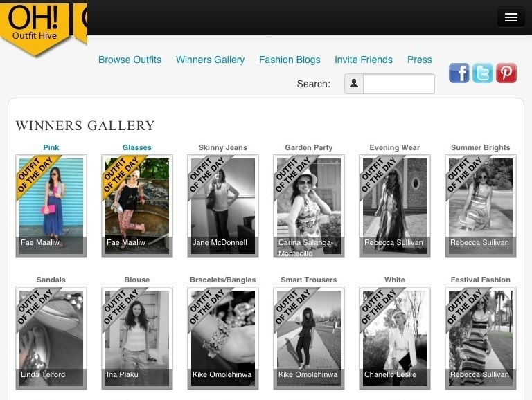Image resolution: width=532 pixels, height=400 pixels.
Task: Go to Browse Outfits page
Action: (130, 60)
